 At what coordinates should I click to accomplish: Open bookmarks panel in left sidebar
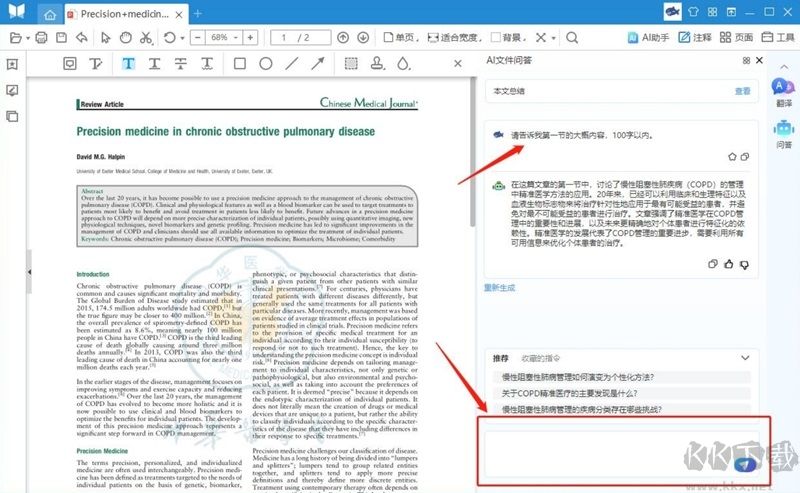click(12, 64)
